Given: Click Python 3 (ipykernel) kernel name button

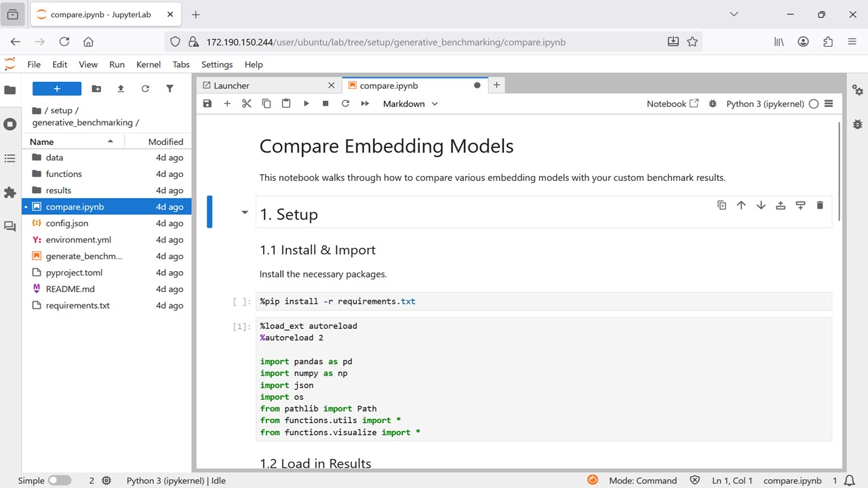Looking at the screenshot, I should click(x=764, y=104).
